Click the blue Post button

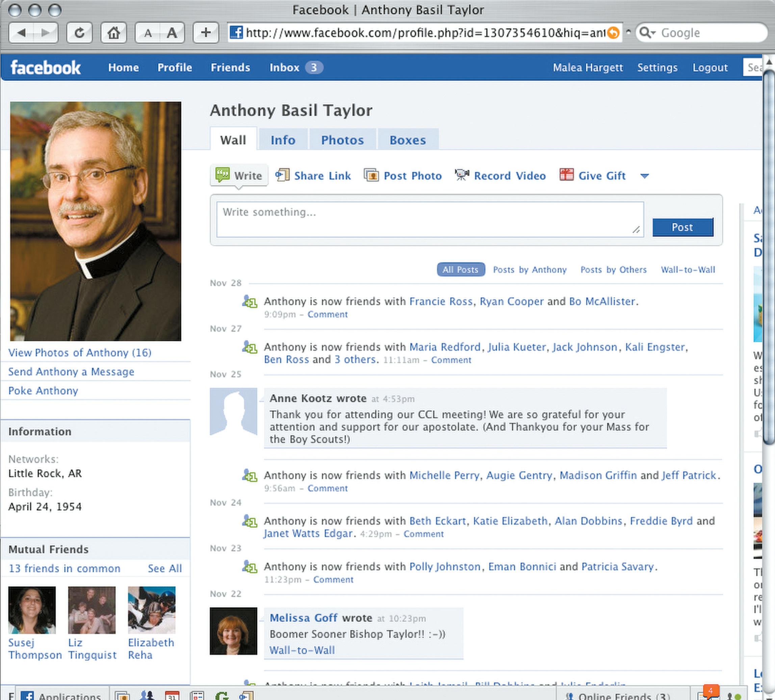(x=682, y=227)
